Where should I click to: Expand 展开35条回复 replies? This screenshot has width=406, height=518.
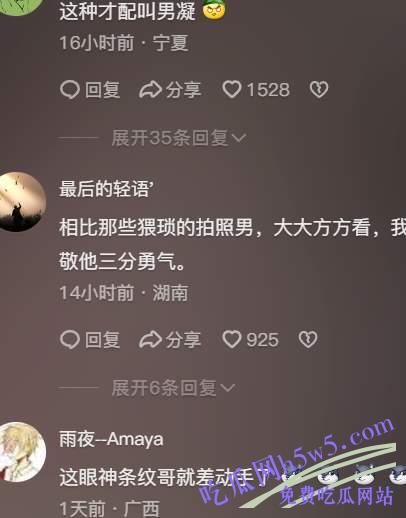pos(179,138)
